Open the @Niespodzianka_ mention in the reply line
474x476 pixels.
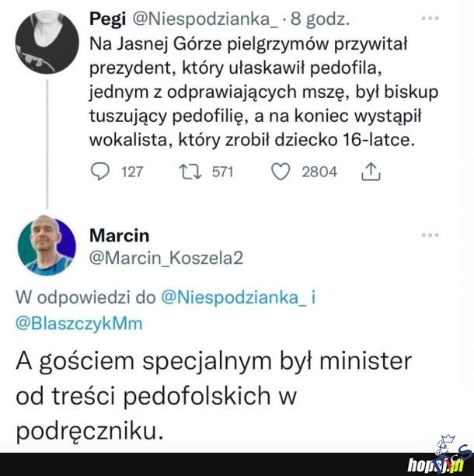tap(230, 297)
